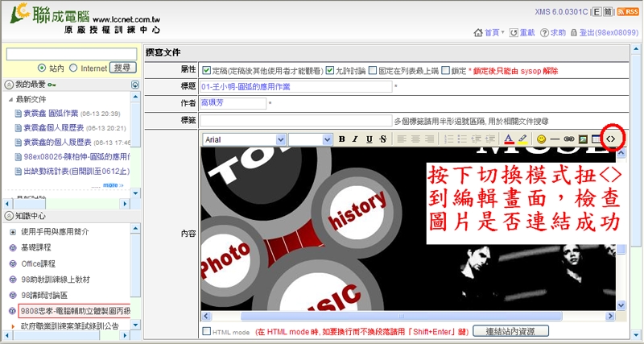The image size is (644, 344).
Task: Apply strikethrough formatting
Action: click(x=382, y=139)
